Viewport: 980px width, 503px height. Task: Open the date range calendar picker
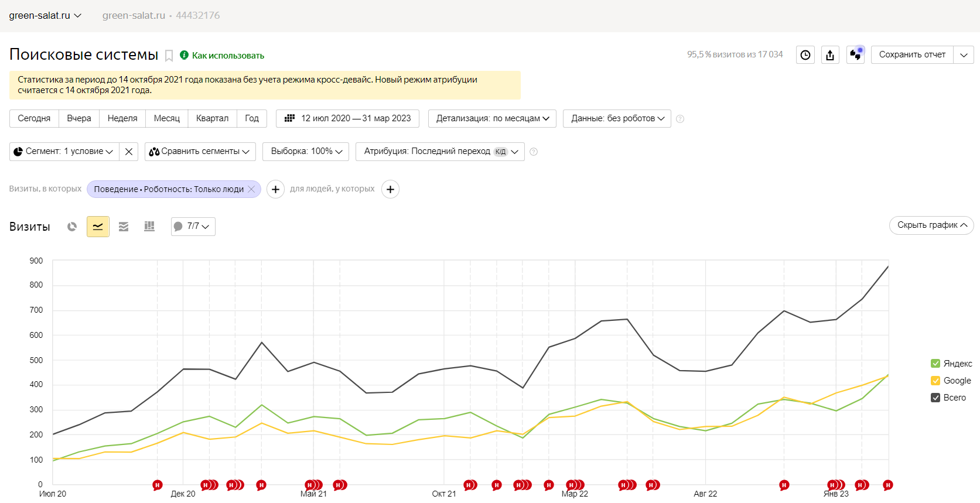(x=347, y=118)
